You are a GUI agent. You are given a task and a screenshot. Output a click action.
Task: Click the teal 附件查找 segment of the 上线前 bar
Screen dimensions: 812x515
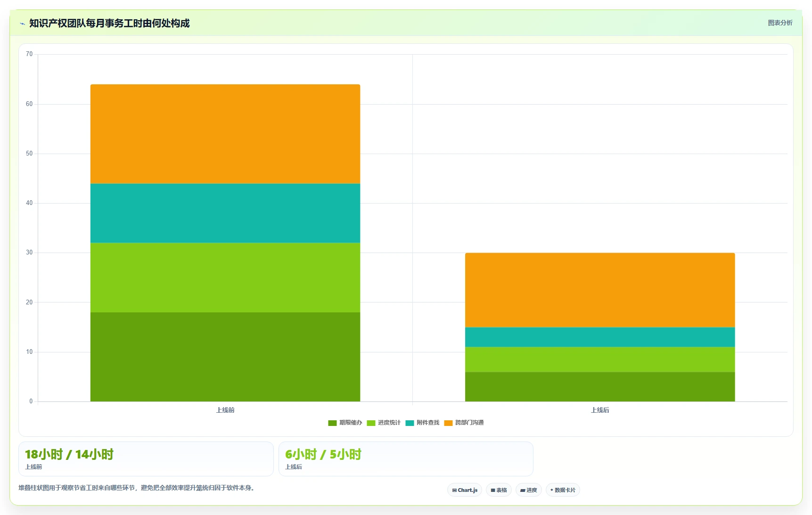225,213
